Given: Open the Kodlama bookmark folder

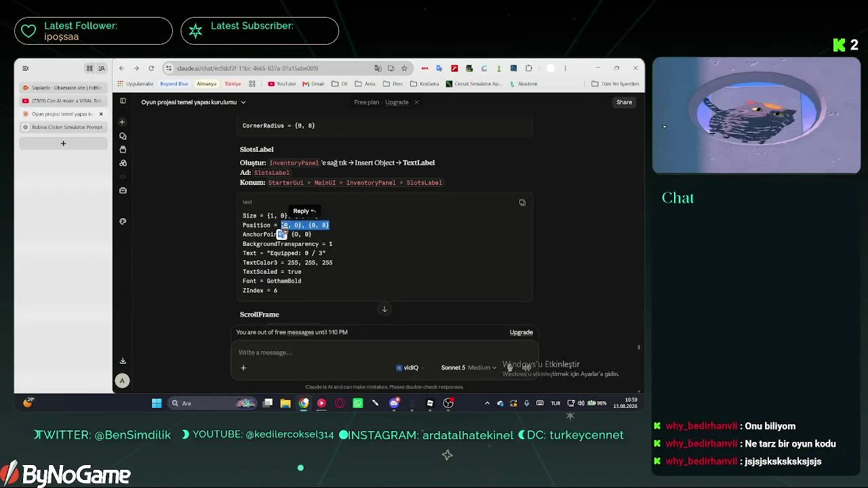Looking at the screenshot, I should click(425, 84).
